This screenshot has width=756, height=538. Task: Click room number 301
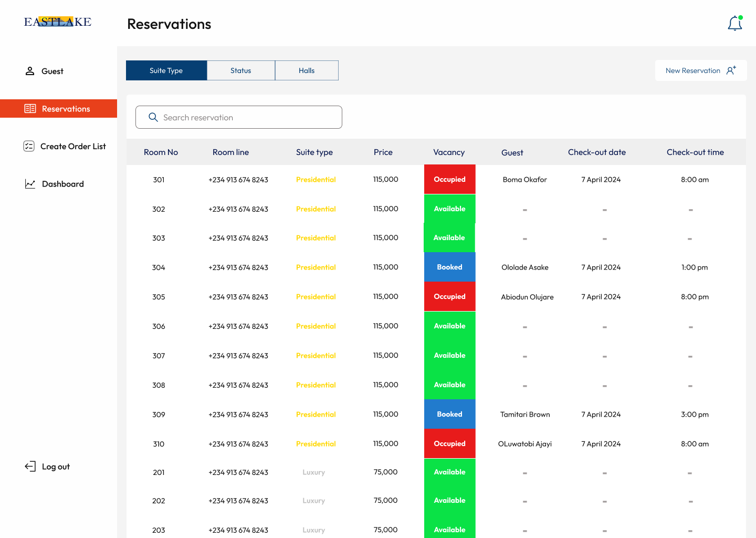pos(159,179)
